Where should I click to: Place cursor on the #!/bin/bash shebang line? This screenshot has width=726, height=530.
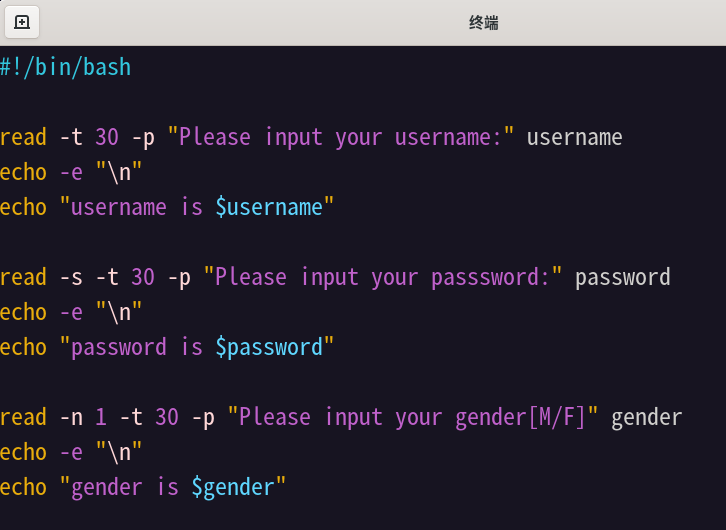(66, 67)
